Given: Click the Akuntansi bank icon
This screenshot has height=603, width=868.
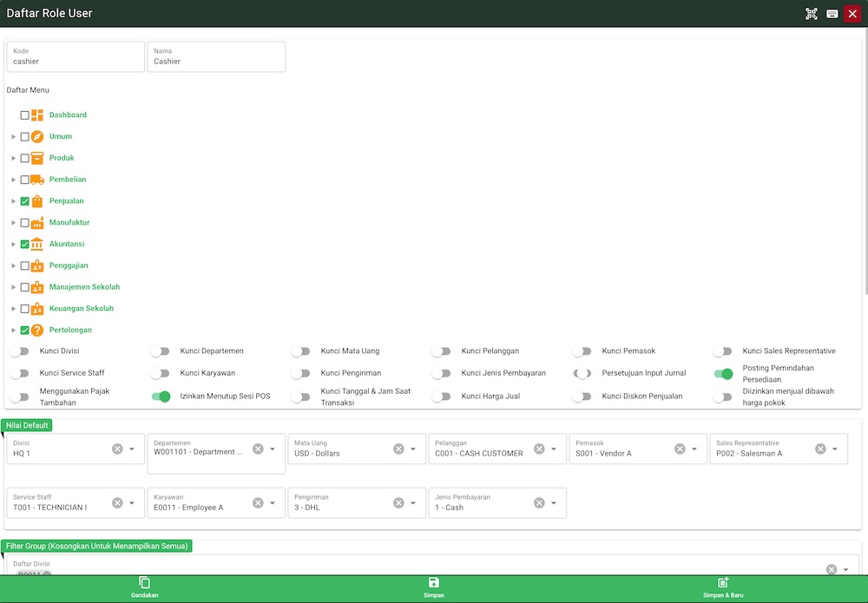Looking at the screenshot, I should click(36, 244).
